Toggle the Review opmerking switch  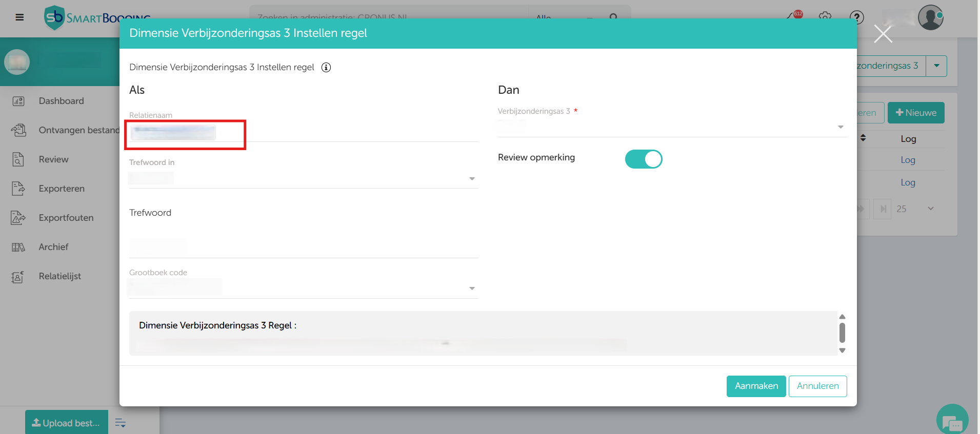(x=643, y=159)
